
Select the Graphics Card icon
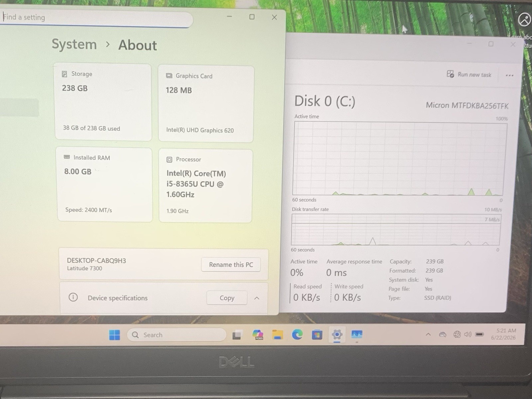[169, 76]
